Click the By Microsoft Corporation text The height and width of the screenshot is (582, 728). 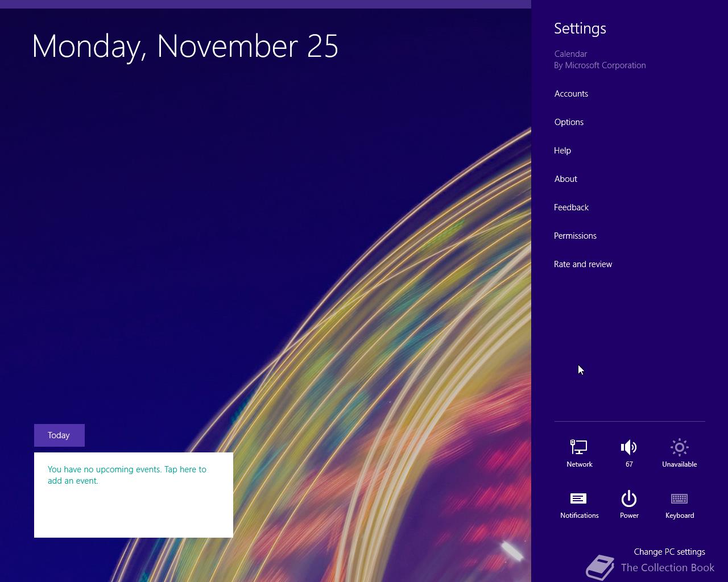[x=600, y=65]
